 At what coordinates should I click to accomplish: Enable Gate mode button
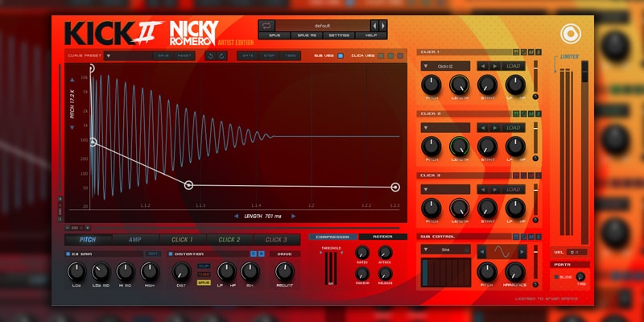tap(248, 56)
